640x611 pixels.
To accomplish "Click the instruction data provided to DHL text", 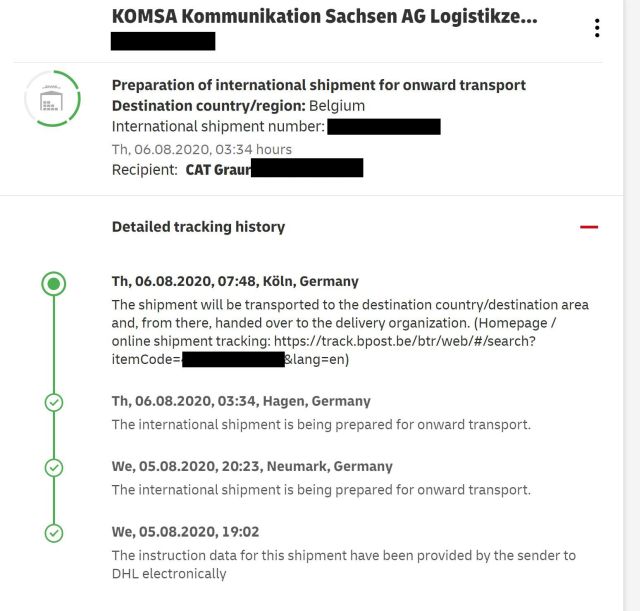I will click(x=343, y=564).
